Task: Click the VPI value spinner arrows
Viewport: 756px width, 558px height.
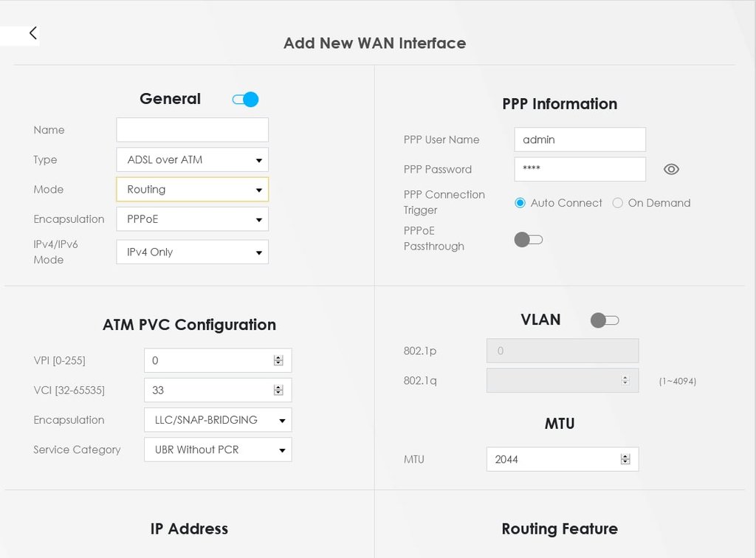Action: pos(278,360)
